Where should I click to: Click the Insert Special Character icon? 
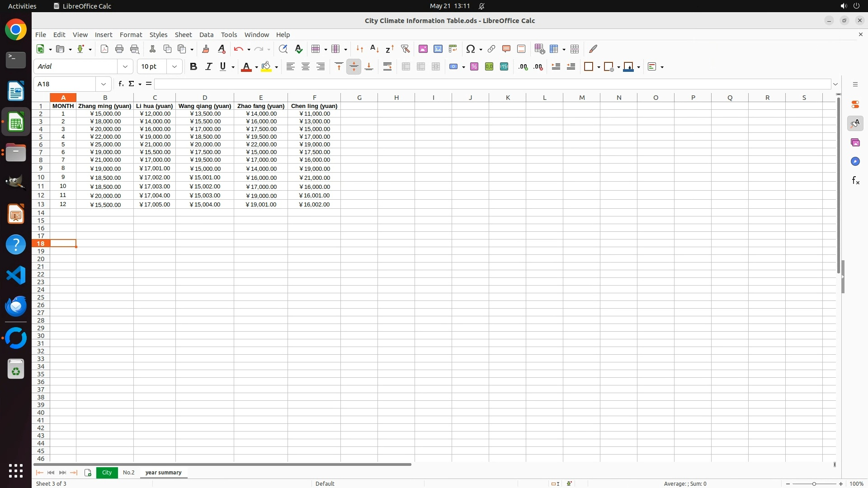tap(470, 49)
